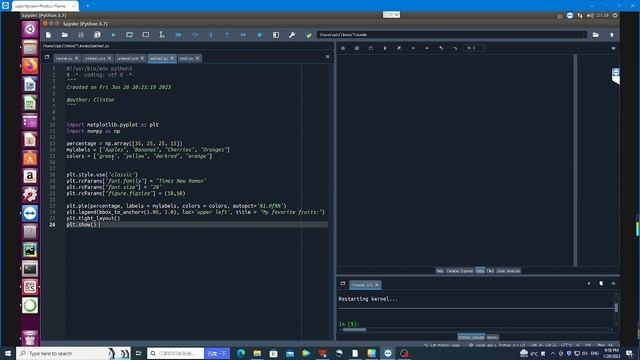
Task: Open Firefox from Ubuntu dock
Action: 30,66
